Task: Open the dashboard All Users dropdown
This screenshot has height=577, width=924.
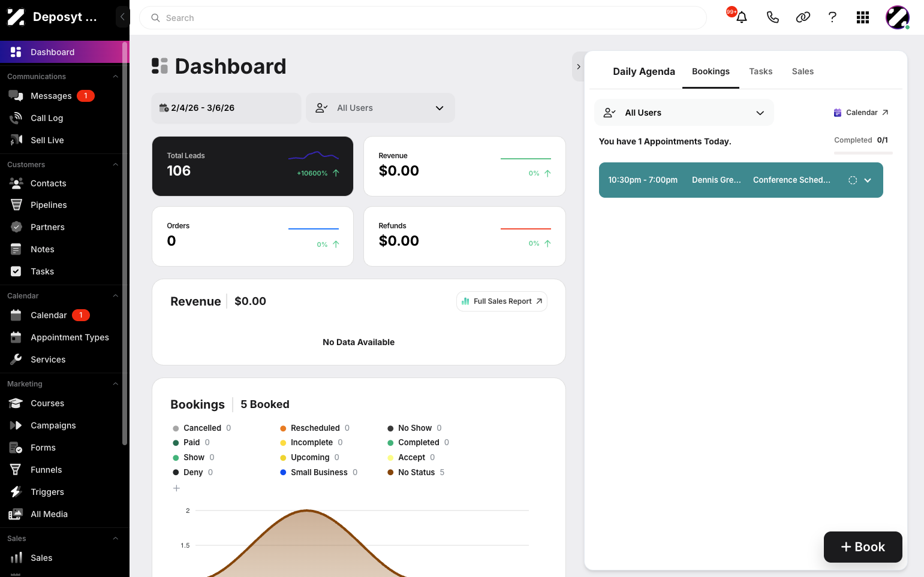Action: 380,108
